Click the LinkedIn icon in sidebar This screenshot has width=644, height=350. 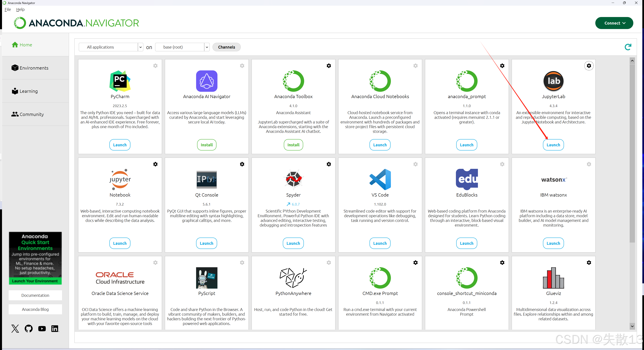55,328
